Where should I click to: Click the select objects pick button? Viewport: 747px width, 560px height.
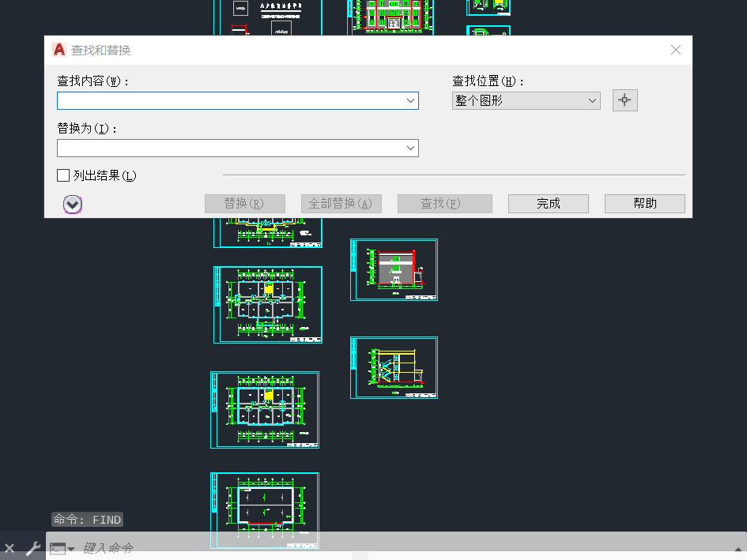coord(624,100)
